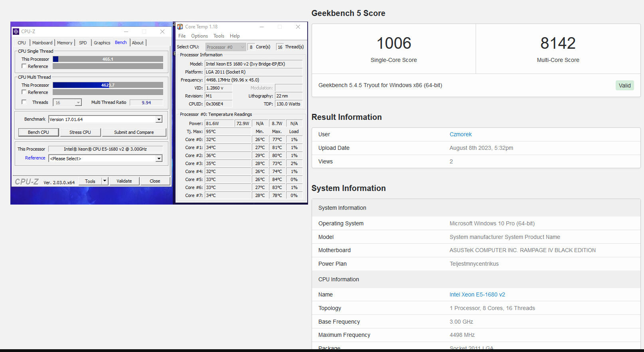Open the About tab in CPU-Z

138,43
